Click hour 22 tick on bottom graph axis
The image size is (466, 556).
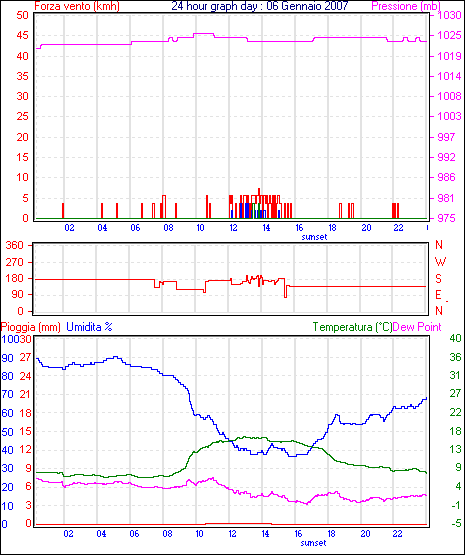tap(398, 534)
